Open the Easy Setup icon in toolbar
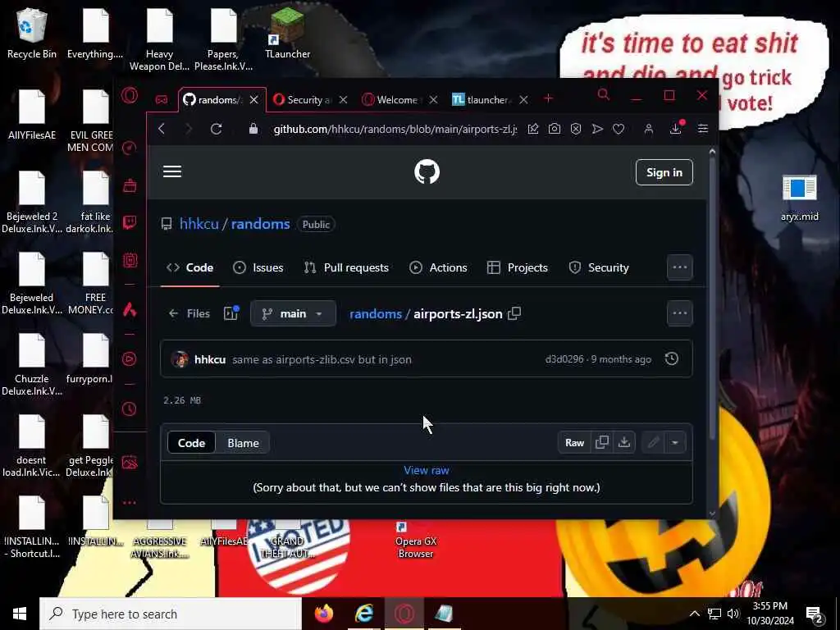The width and height of the screenshot is (840, 630). tap(703, 129)
